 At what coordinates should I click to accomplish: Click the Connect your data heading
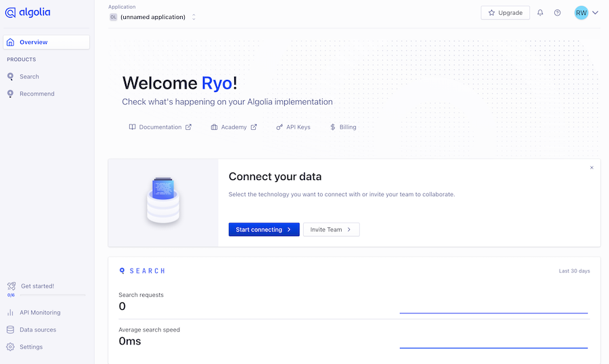click(x=275, y=177)
